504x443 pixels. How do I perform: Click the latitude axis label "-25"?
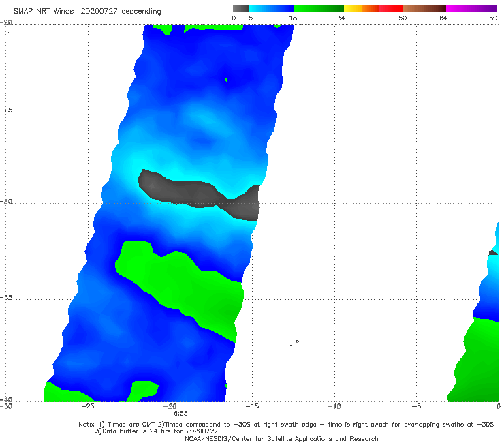point(6,110)
